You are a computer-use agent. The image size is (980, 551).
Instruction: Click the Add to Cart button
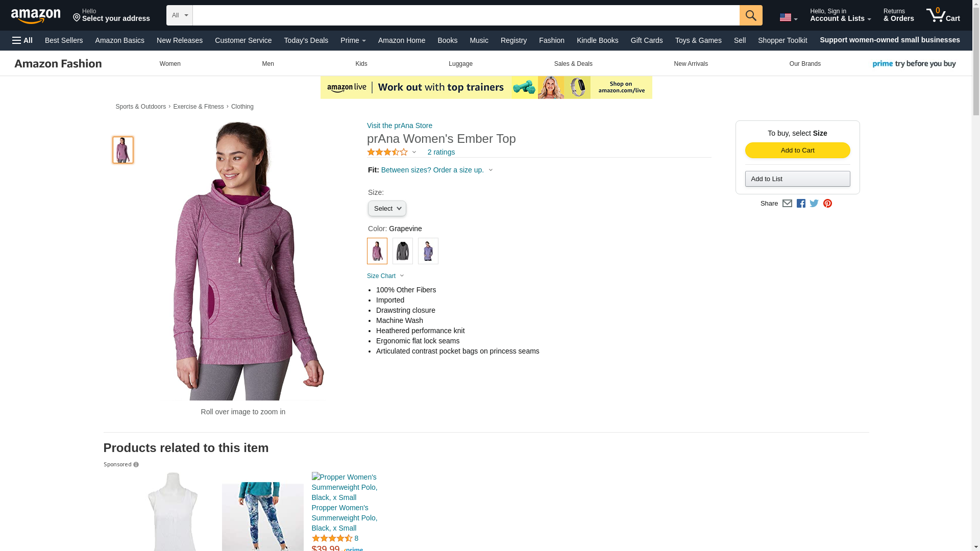point(797,150)
